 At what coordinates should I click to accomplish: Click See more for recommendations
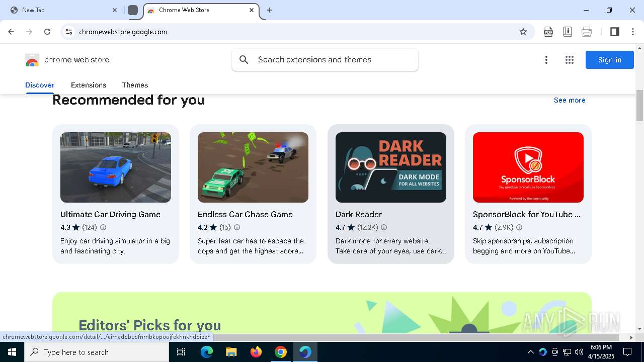point(570,100)
